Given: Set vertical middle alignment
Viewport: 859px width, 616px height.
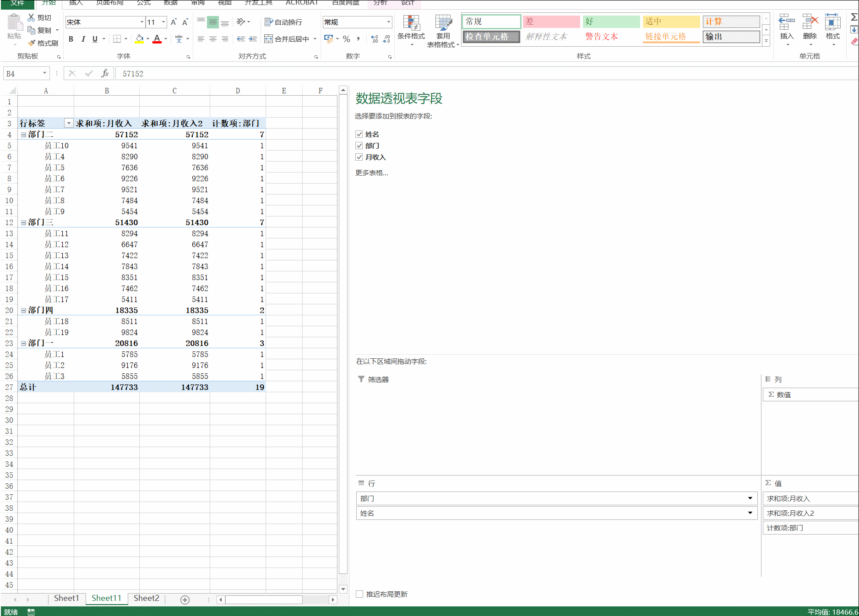Looking at the screenshot, I should [213, 22].
